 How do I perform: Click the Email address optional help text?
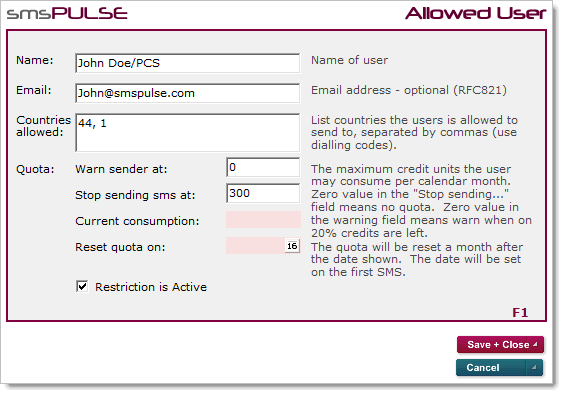pyautogui.click(x=409, y=90)
